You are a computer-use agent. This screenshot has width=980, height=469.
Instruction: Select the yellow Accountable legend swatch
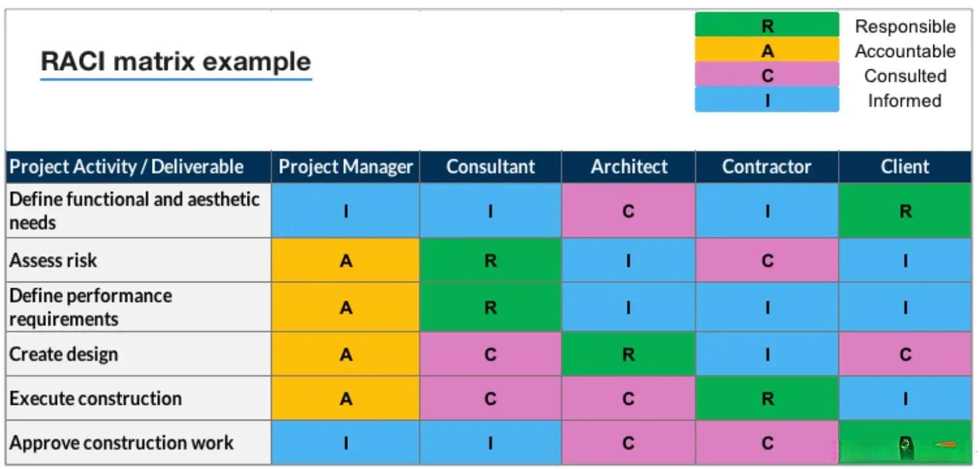766,50
